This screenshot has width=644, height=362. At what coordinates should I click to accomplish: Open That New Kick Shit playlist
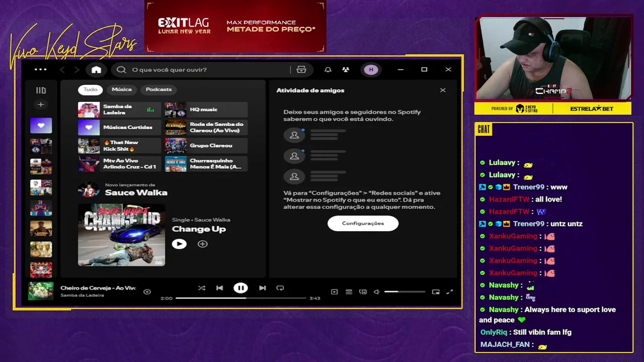point(119,146)
